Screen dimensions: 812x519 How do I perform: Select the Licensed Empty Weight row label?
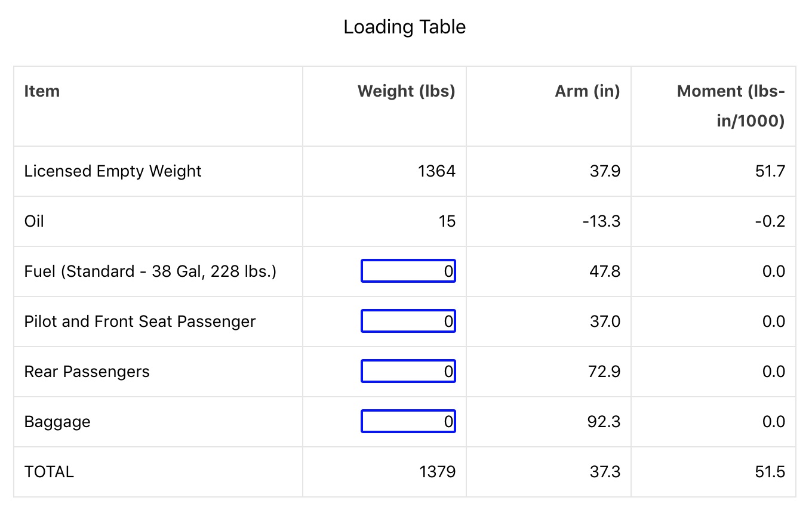click(x=113, y=171)
